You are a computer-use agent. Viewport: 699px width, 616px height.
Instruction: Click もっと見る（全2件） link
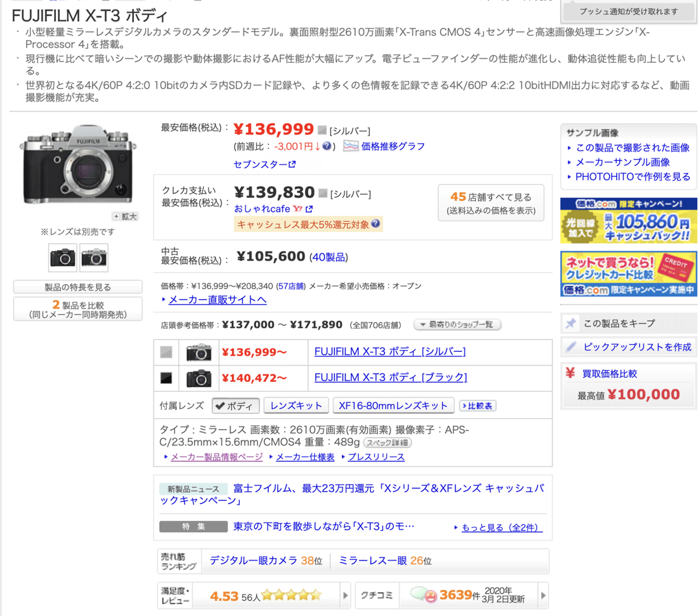click(x=502, y=528)
